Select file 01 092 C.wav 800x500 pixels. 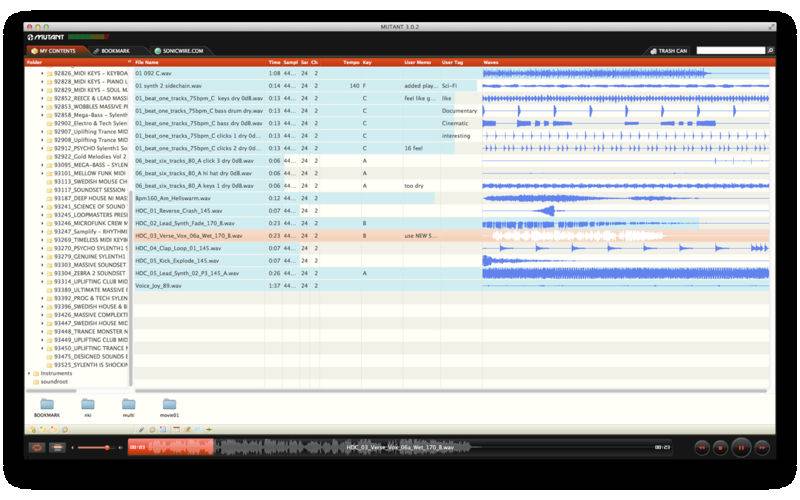pyautogui.click(x=153, y=73)
